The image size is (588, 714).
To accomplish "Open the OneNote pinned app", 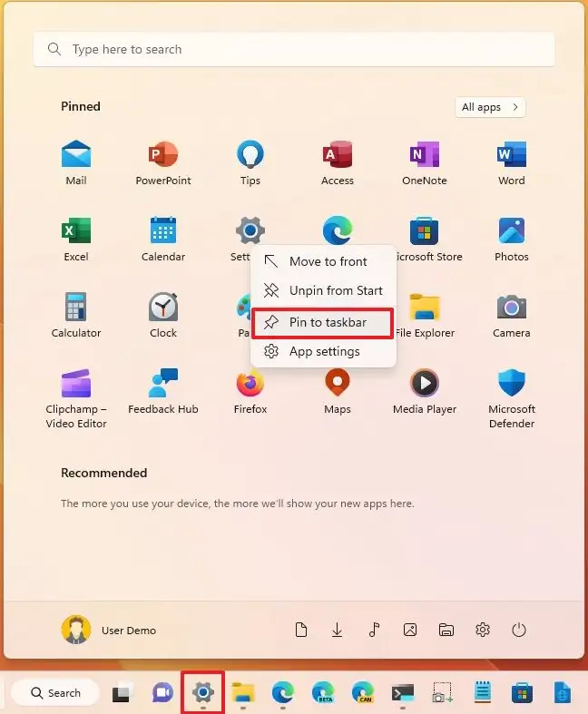I will [x=424, y=163].
